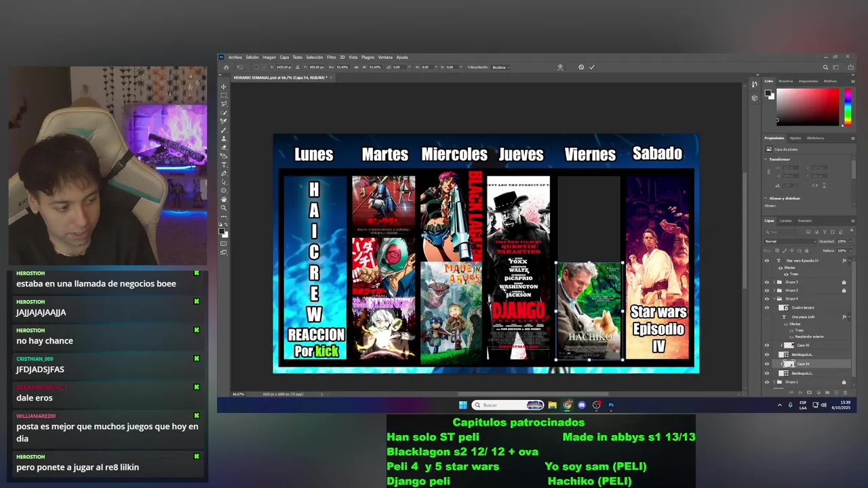Select the Brush tool
The width and height of the screenshot is (868, 488).
224,129
